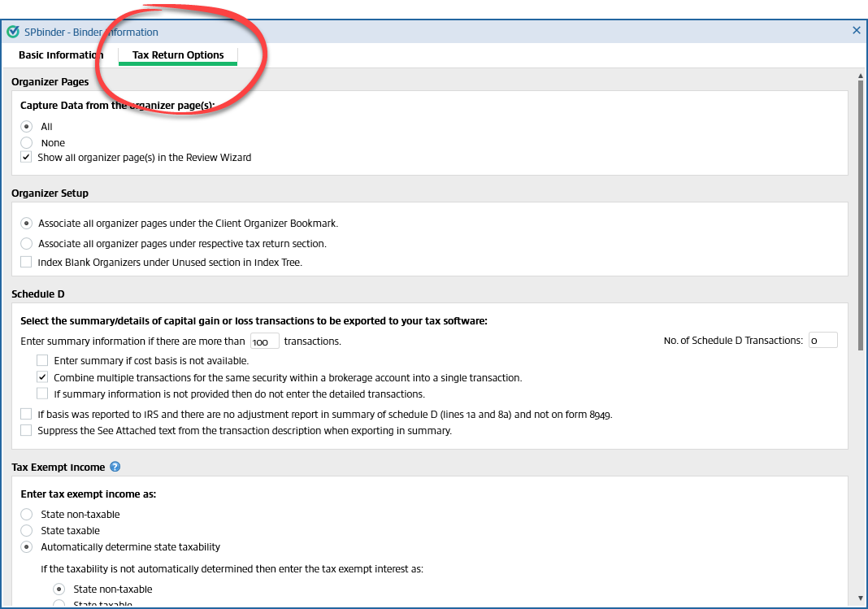Select State taxable for tax exempt income
This screenshot has width=868, height=609.
point(25,530)
